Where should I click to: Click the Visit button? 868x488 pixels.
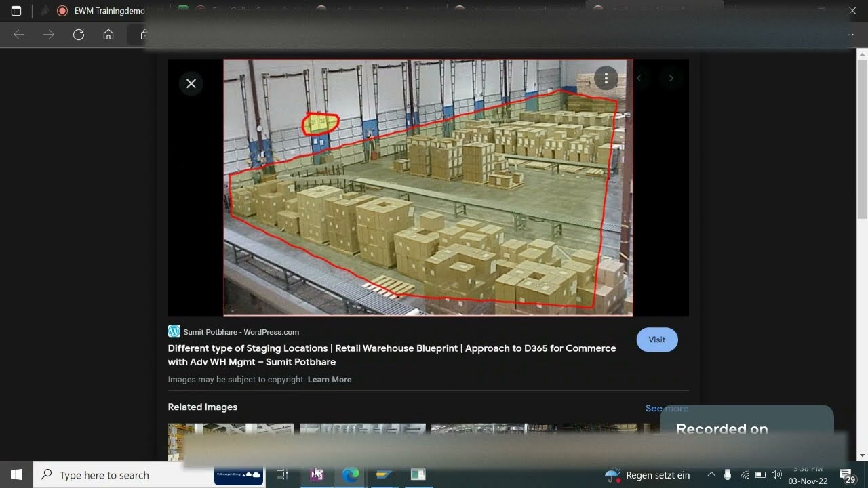point(657,340)
